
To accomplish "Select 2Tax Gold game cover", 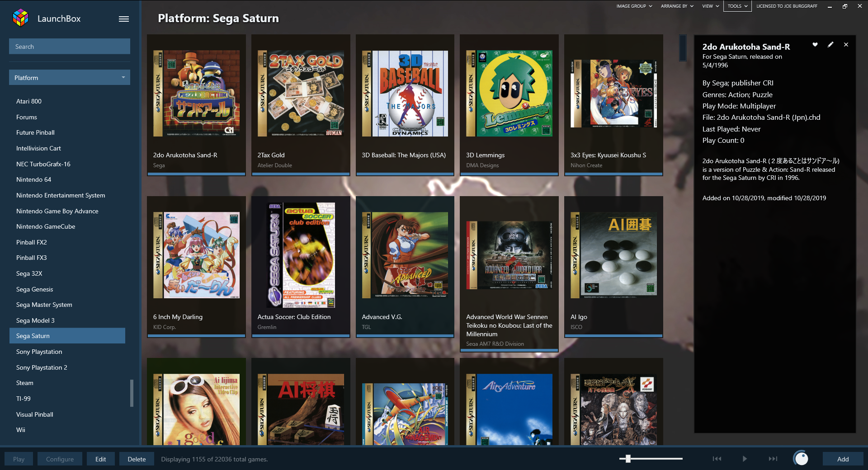I will [301, 93].
